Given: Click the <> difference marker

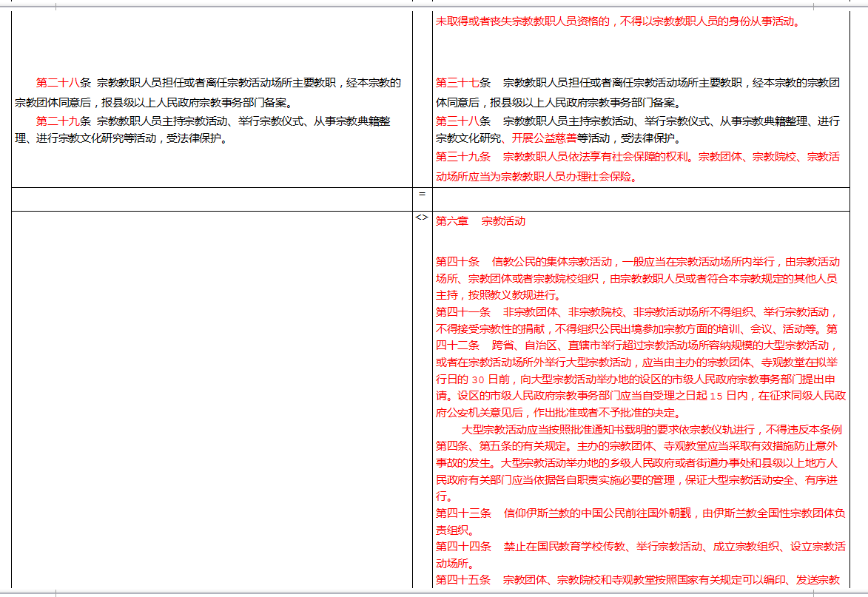Looking at the screenshot, I should click(421, 217).
